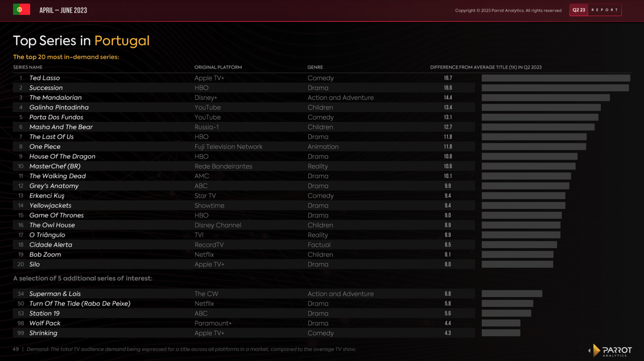Click the Portugal flag icon
This screenshot has height=361, width=644.
tap(21, 9)
